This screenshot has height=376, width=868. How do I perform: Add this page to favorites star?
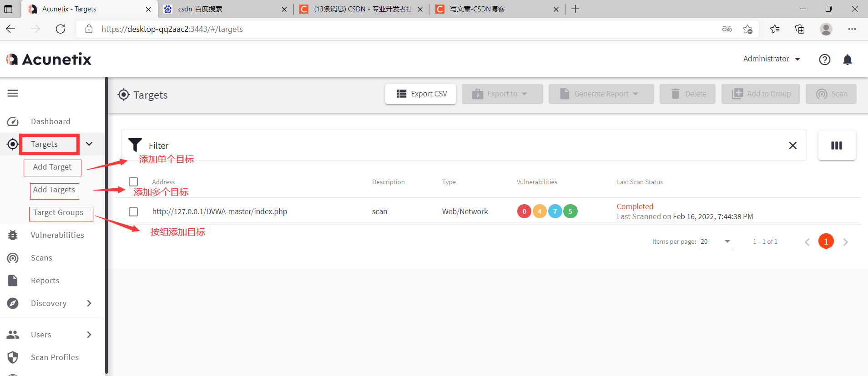coord(747,29)
